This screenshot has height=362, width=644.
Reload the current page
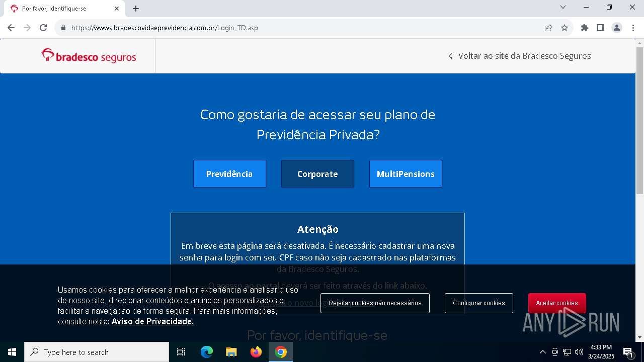(x=43, y=28)
